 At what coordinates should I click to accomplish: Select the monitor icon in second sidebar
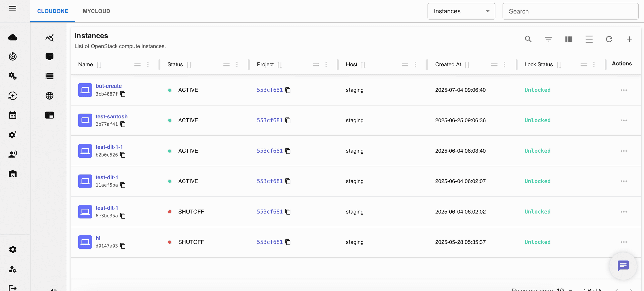[x=49, y=57]
